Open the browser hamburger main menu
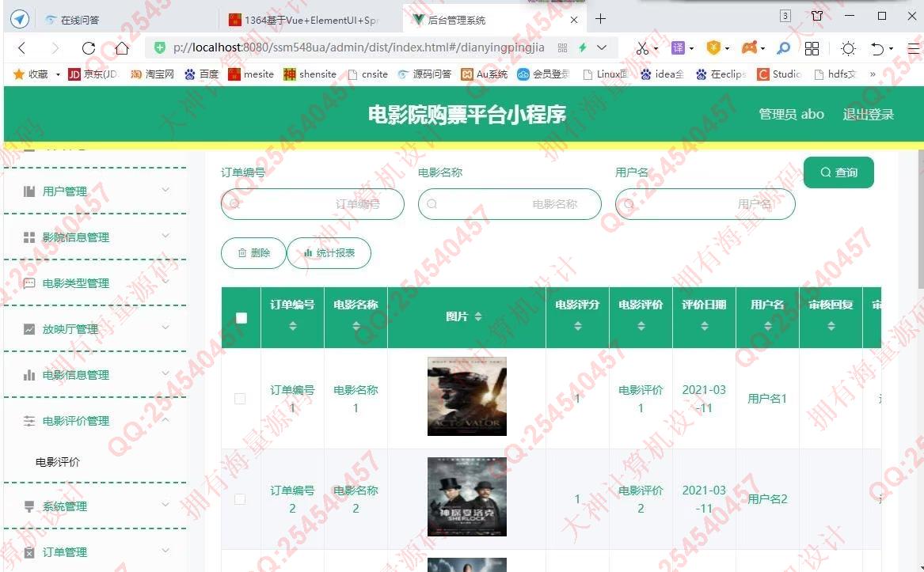 tap(914, 48)
